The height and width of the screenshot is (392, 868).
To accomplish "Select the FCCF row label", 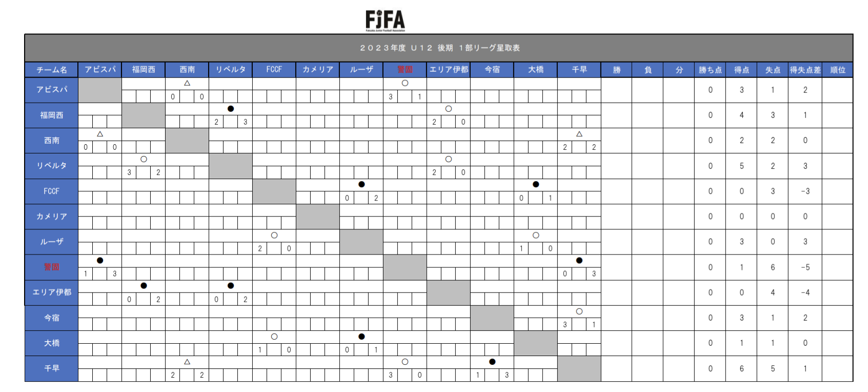I will point(51,191).
